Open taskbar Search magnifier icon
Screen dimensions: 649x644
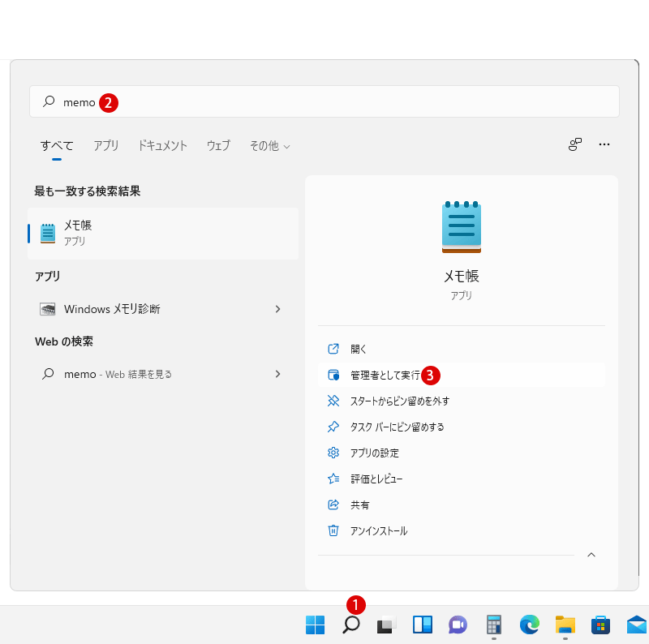[350, 625]
